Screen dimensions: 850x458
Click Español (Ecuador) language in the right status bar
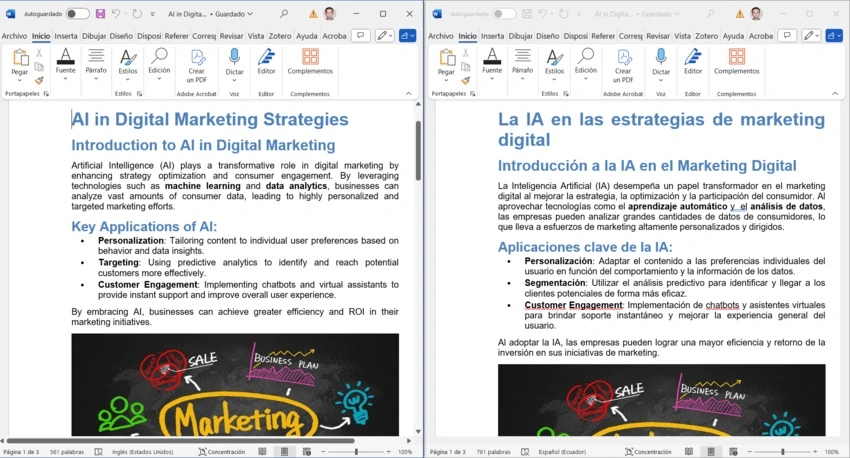point(562,451)
